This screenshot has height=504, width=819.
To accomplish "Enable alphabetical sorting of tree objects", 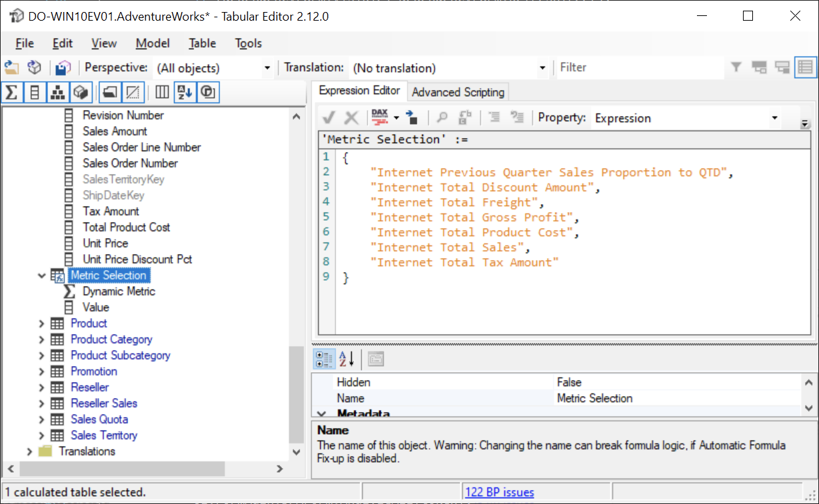I will click(x=184, y=92).
